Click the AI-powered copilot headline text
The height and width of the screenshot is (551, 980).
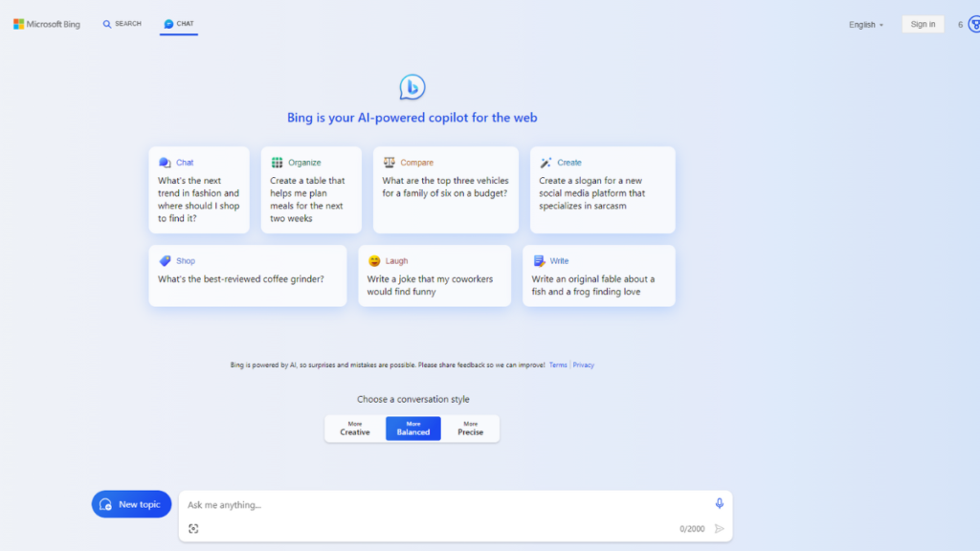(412, 118)
